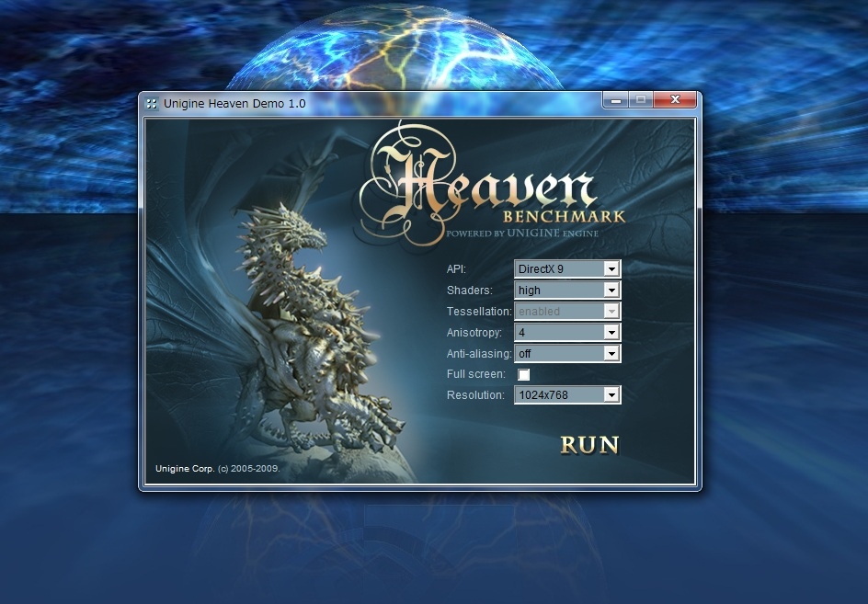Click the disabled maximize button in title bar
Viewport: 868px width, 604px height.
(x=641, y=100)
